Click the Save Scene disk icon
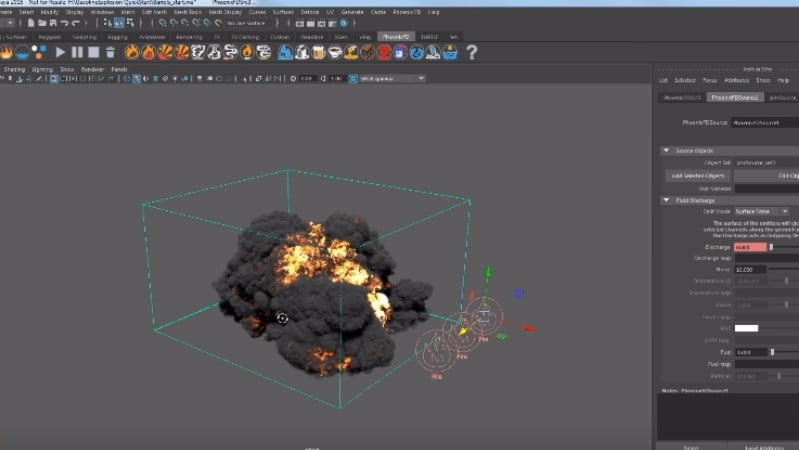The width and height of the screenshot is (799, 450). click(x=53, y=23)
